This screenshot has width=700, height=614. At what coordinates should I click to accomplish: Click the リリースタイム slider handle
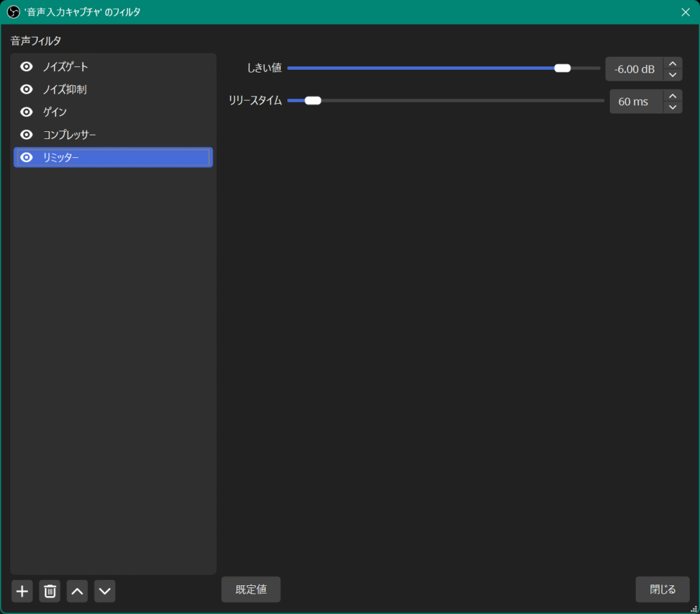click(313, 101)
